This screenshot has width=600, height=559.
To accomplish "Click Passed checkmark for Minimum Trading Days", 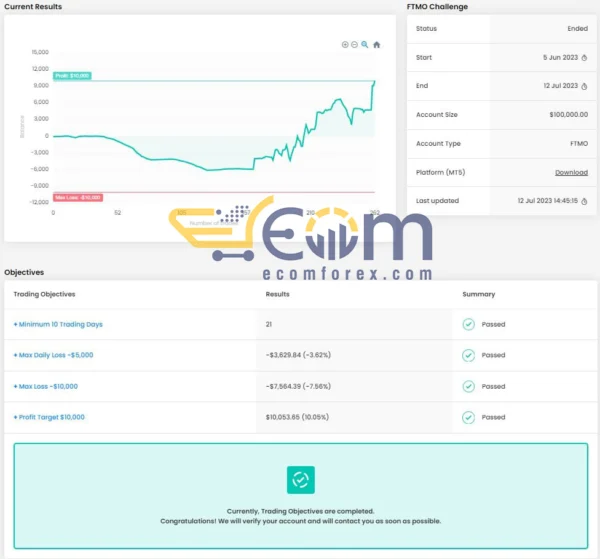I will [x=468, y=325].
